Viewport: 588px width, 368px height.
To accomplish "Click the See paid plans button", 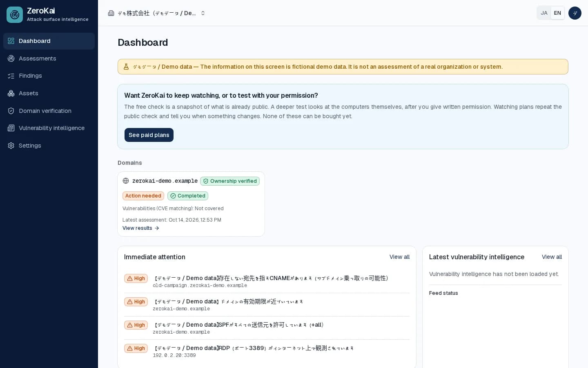I will click(x=149, y=135).
